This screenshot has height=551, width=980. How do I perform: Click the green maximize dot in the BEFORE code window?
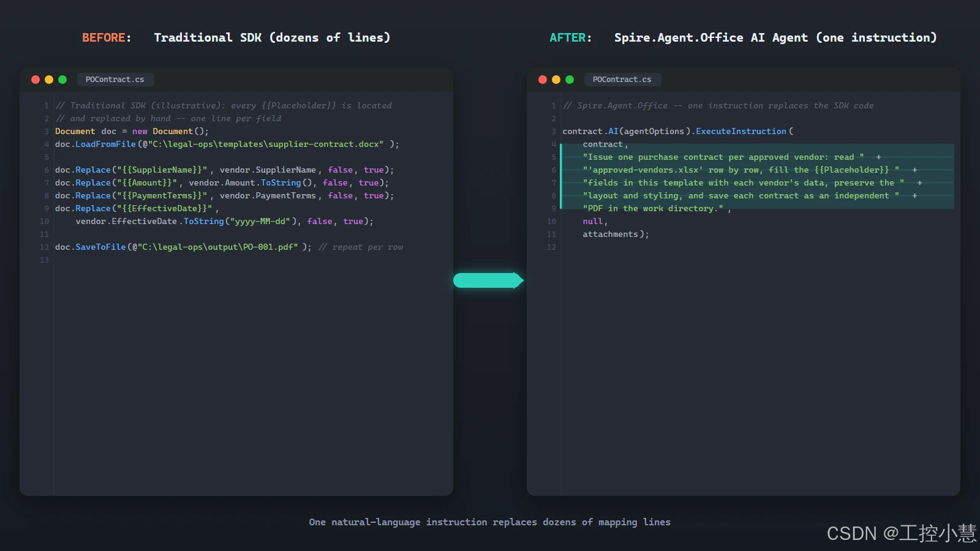click(x=62, y=80)
